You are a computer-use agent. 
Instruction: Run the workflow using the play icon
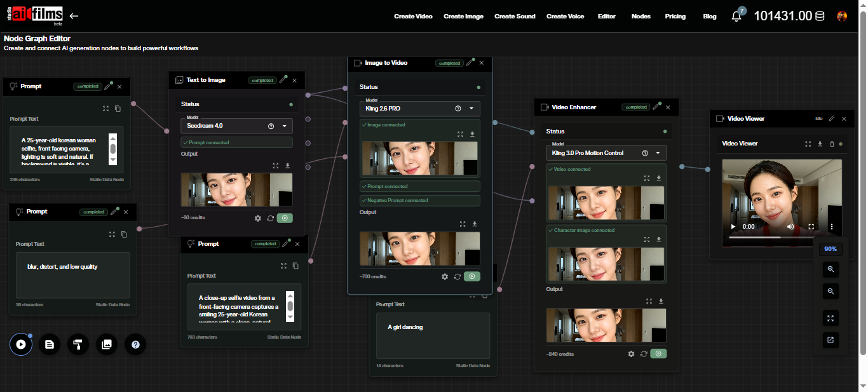click(21, 344)
